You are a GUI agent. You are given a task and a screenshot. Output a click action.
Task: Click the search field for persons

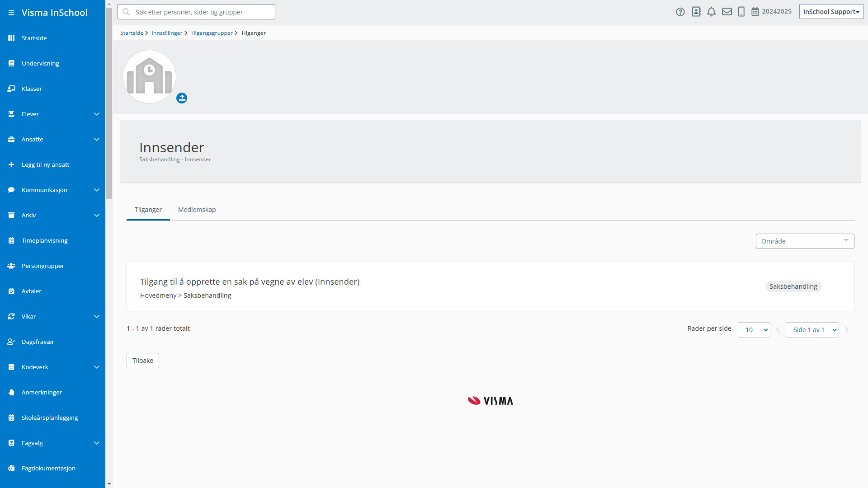(x=196, y=12)
